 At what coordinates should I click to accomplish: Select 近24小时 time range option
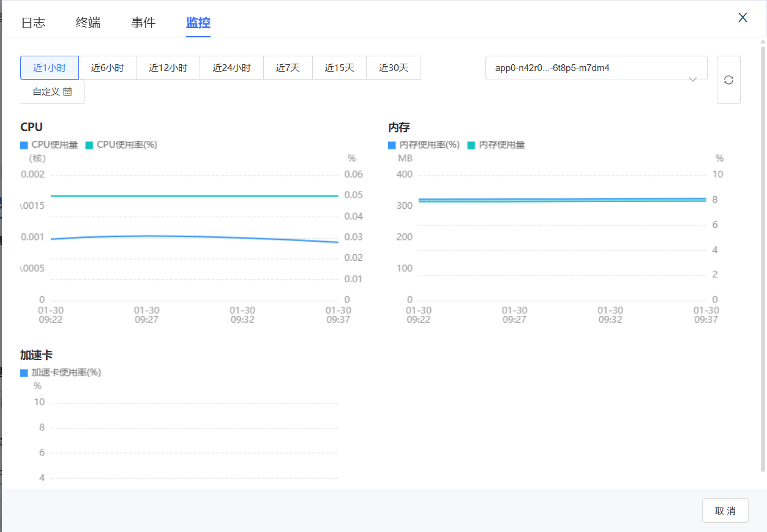pos(231,68)
